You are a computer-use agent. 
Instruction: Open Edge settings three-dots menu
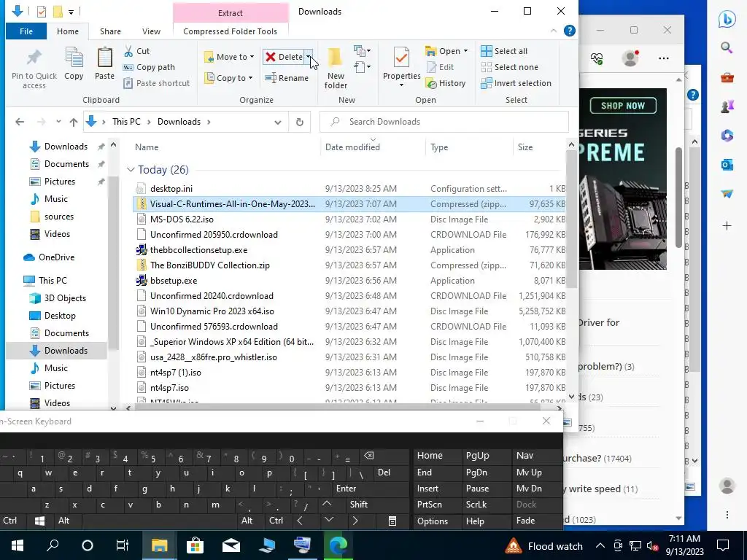[x=664, y=58]
